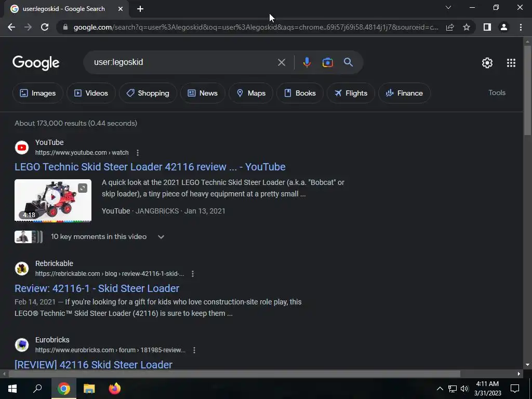Open the Chrome profile avatar icon

[x=504, y=27]
